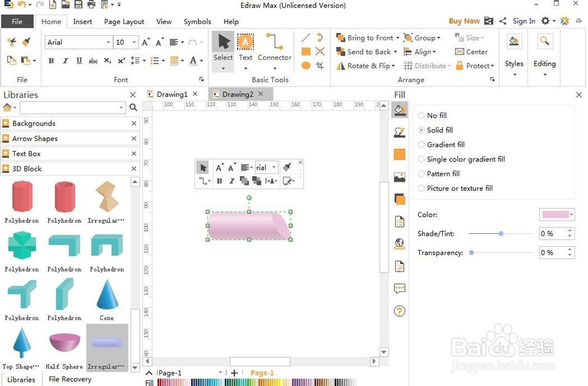Click the Center button in Arrange

[472, 52]
